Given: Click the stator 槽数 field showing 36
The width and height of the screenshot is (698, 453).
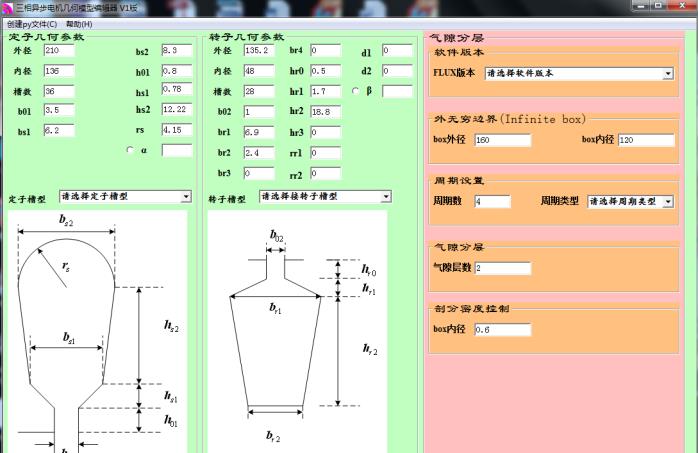Looking at the screenshot, I should 58,91.
